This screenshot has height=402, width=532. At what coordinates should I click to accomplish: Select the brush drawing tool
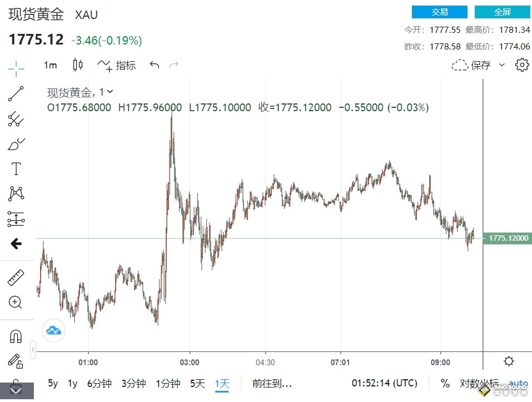[x=16, y=143]
